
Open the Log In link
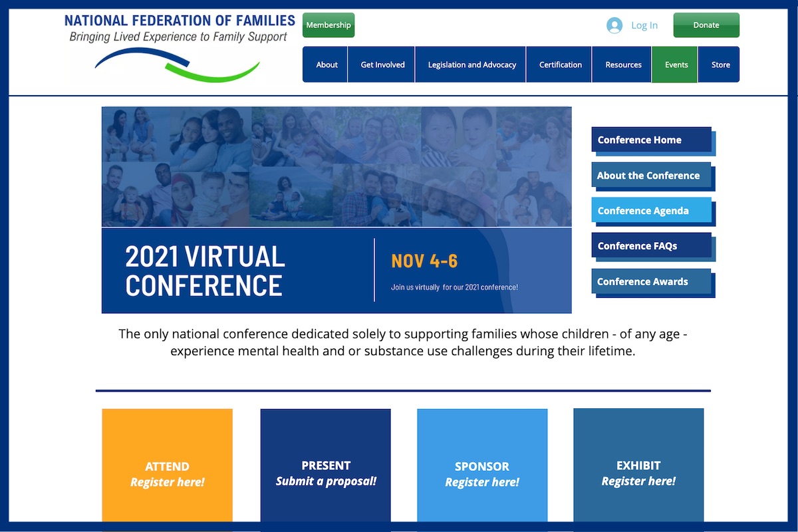[x=644, y=25]
